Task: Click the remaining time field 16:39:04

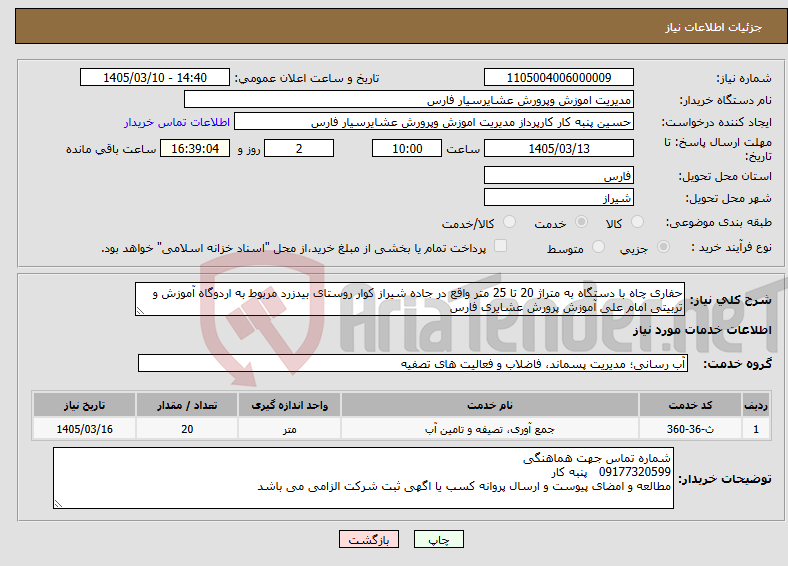Action: point(195,148)
